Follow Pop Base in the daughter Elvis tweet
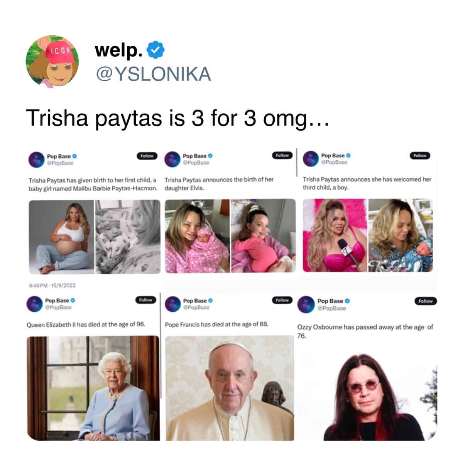Image resolution: width=463 pixels, height=476 pixels. pos(282,155)
